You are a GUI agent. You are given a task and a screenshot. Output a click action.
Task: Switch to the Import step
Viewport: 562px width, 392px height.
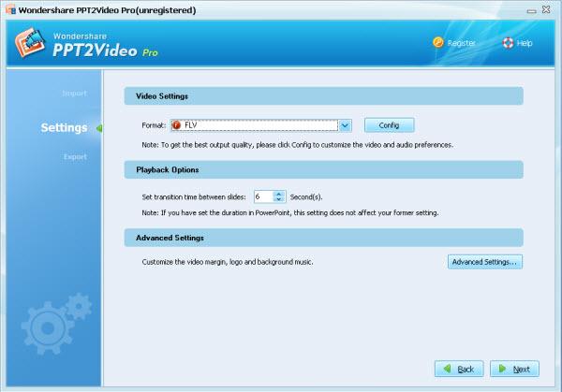coord(74,94)
